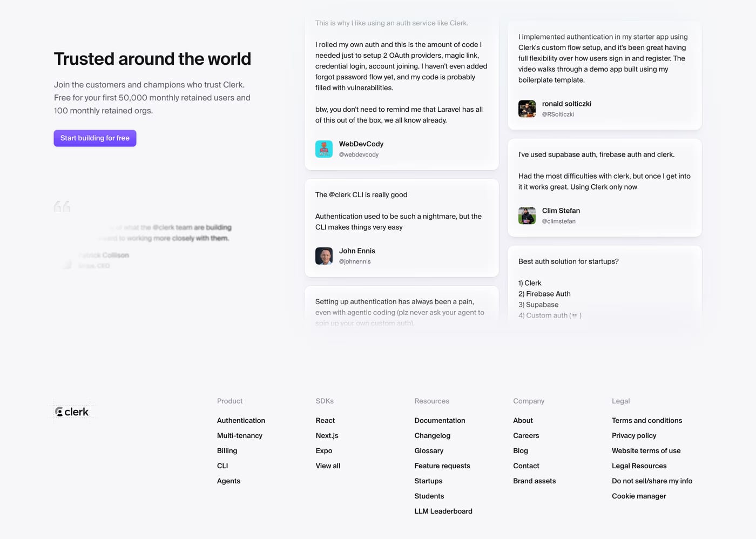Screen dimensions: 756x539
Task: Click Clim Stefan's profile picture
Action: [x=527, y=215]
